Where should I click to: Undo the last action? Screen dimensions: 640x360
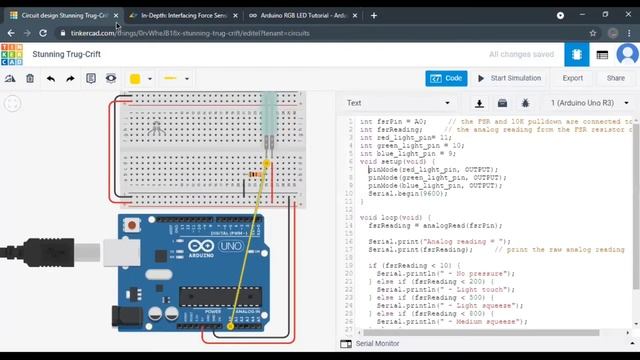(x=51, y=78)
